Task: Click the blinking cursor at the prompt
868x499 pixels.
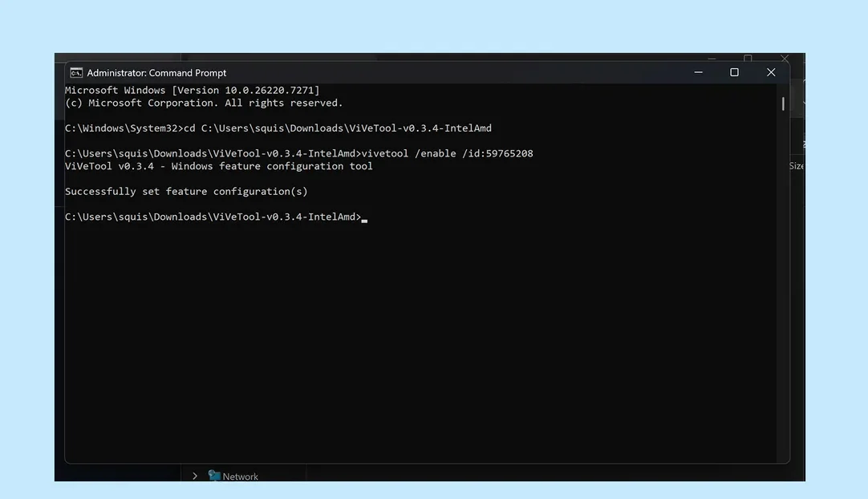Action: pyautogui.click(x=364, y=217)
